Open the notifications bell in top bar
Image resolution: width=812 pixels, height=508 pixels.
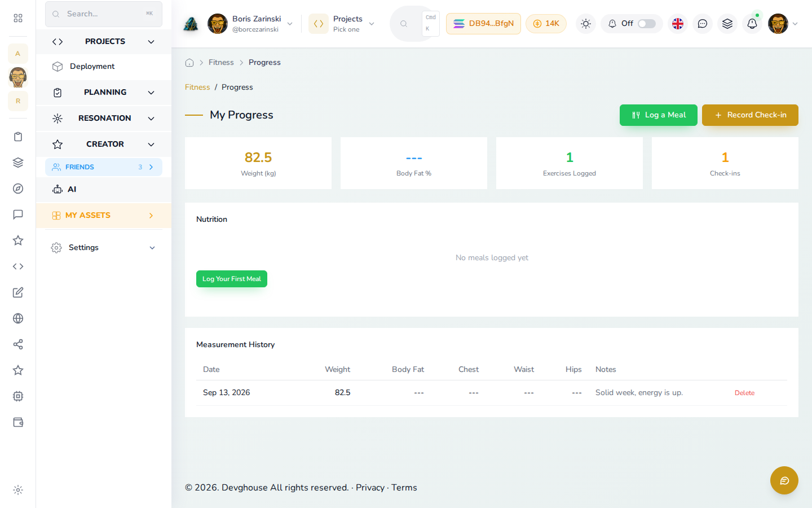tap(752, 24)
